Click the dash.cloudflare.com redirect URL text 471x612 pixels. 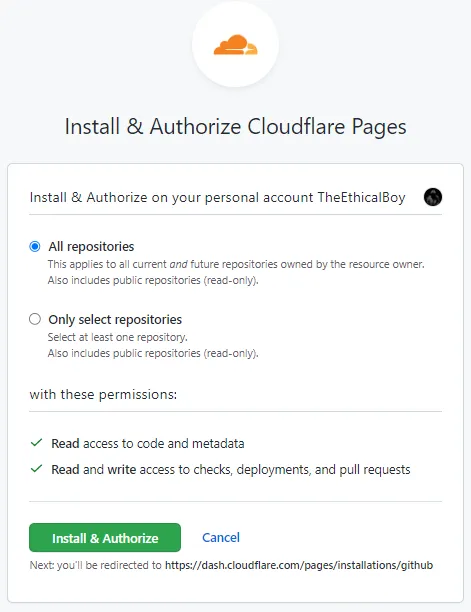click(299, 565)
